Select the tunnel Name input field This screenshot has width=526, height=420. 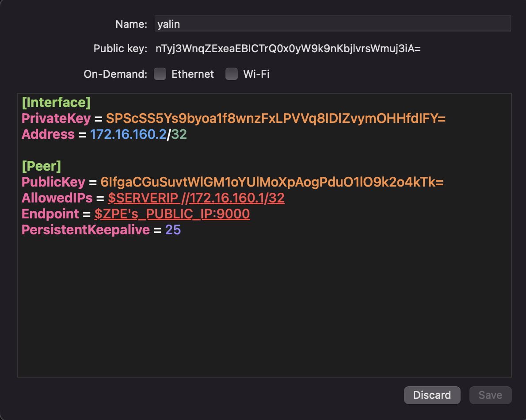332,24
